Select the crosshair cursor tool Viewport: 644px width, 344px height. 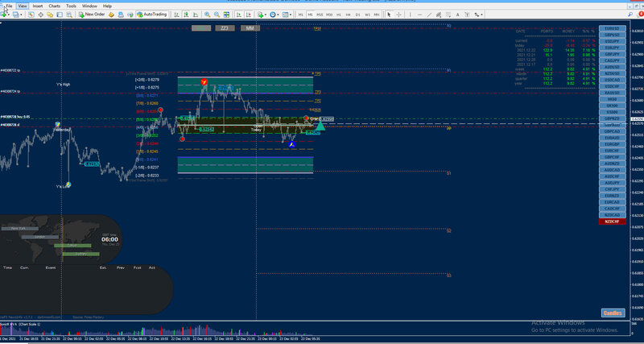398,15
